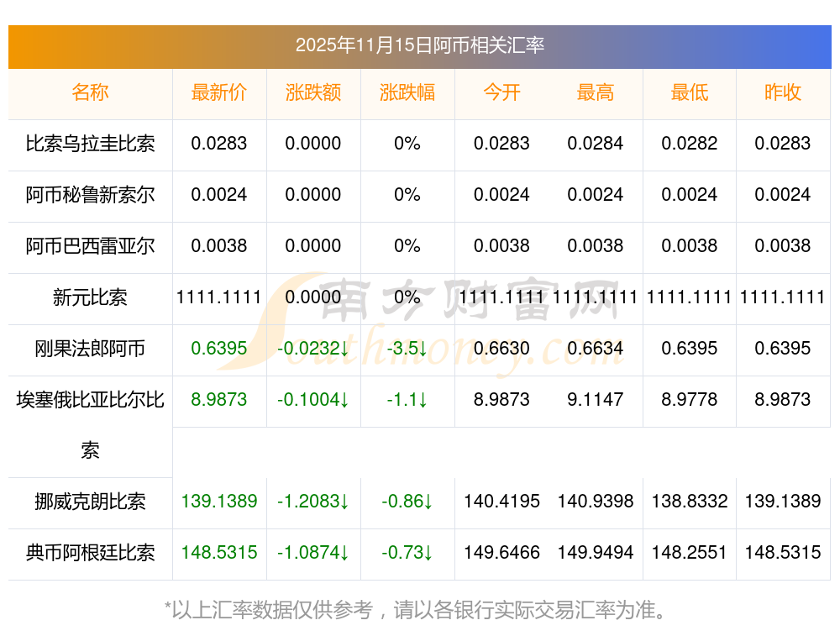
Task: Click opening price 140.4195
Action: [x=501, y=502]
